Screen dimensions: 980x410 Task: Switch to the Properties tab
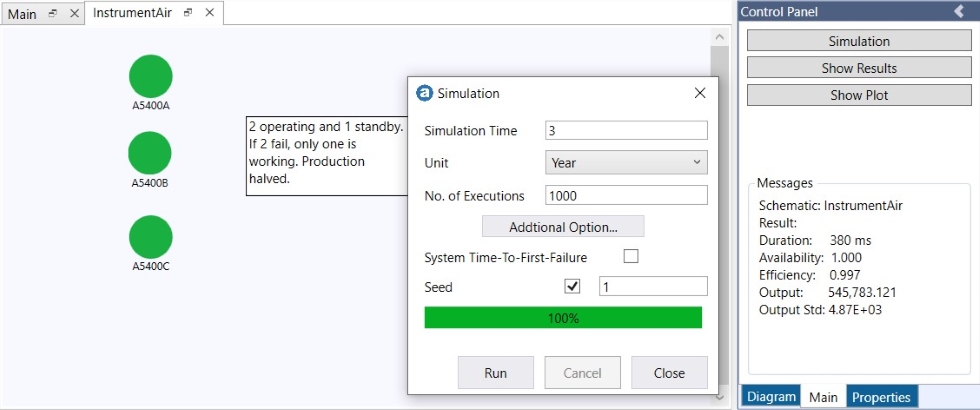pyautogui.click(x=881, y=397)
